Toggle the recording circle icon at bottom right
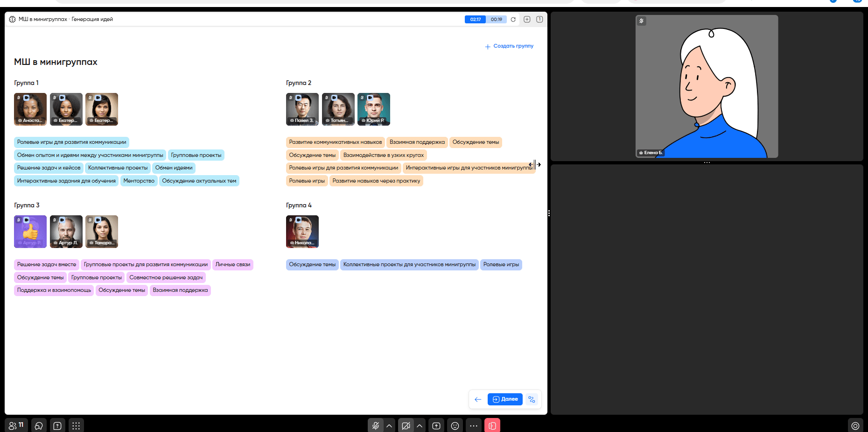868x432 pixels. pos(855,425)
